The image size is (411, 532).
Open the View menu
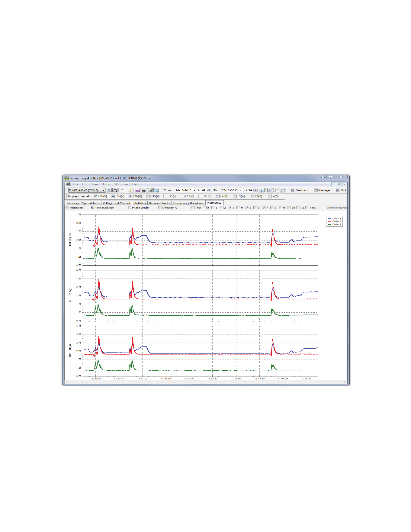coord(95,184)
